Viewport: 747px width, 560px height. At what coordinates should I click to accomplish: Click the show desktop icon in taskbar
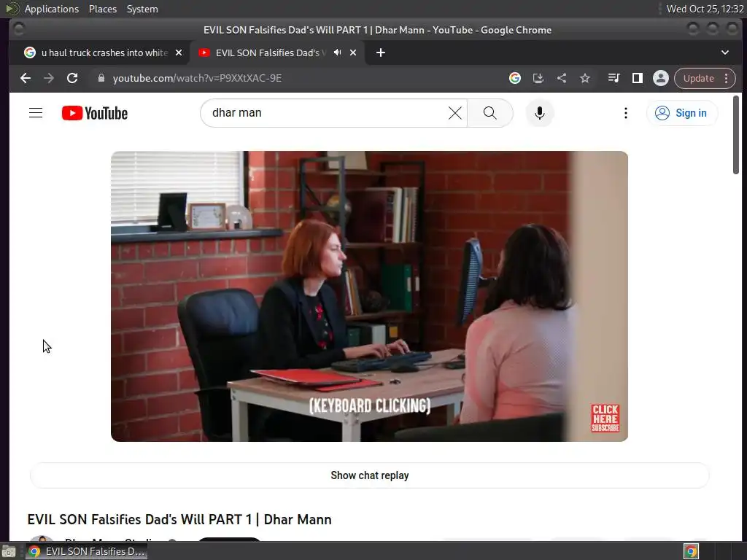9,551
